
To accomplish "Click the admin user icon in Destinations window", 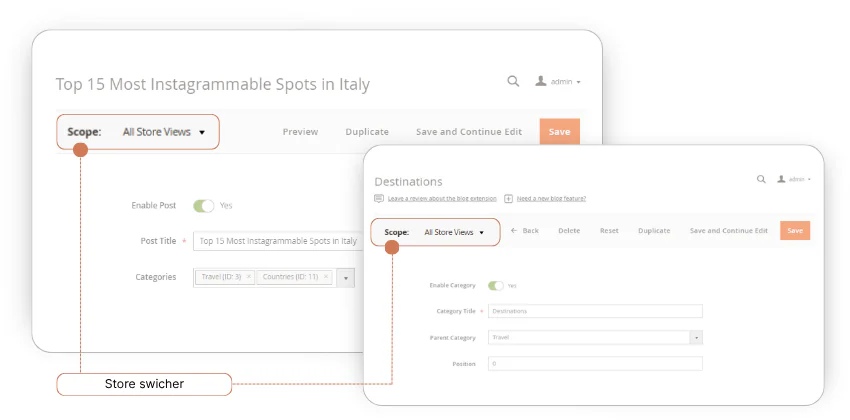I will pyautogui.click(x=781, y=179).
